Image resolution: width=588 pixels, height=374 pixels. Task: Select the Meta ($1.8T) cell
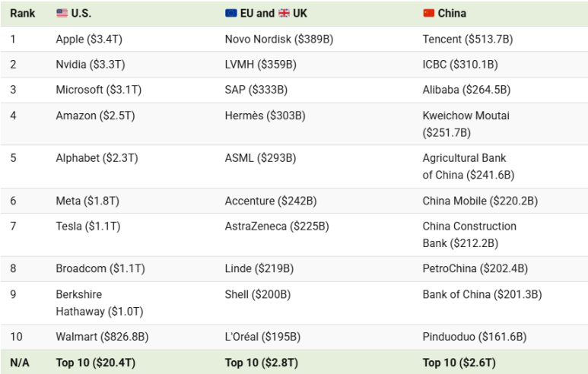[87, 201]
